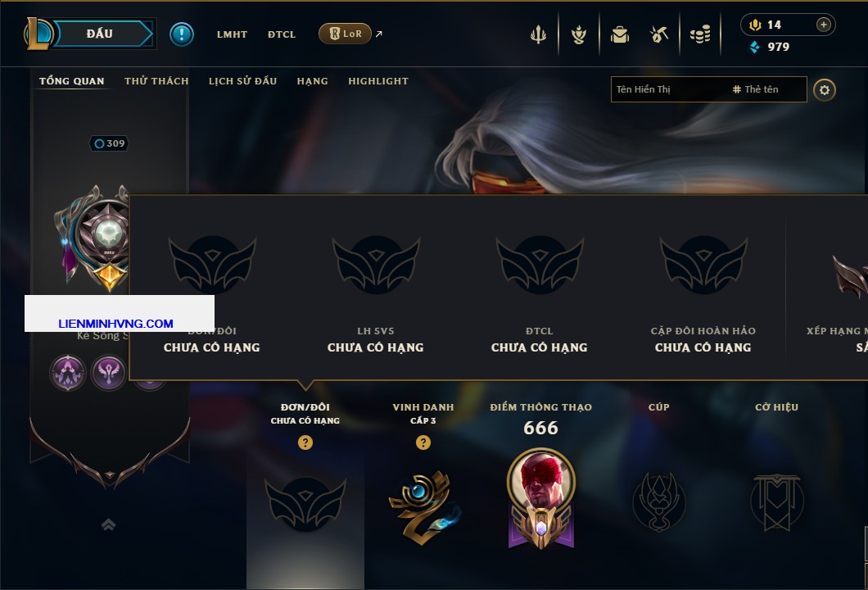Viewport: 868px width, 590px height.
Task: Open the blue exclamation notification icon
Action: point(182,34)
